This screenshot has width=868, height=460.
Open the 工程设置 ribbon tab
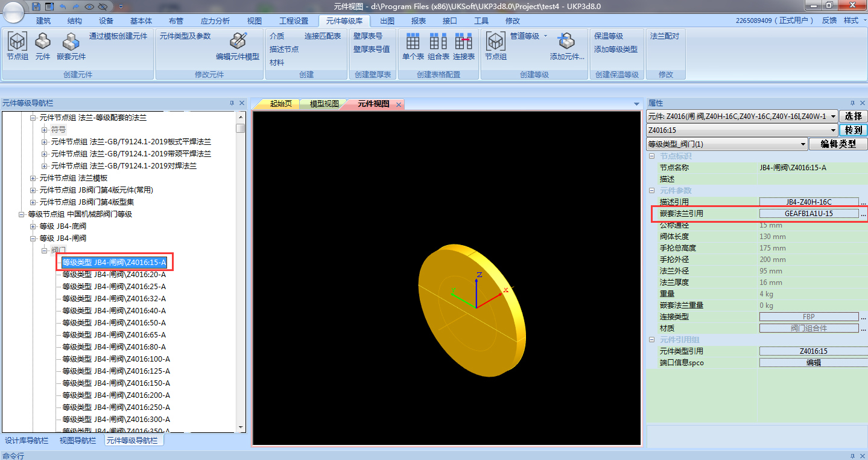click(293, 21)
